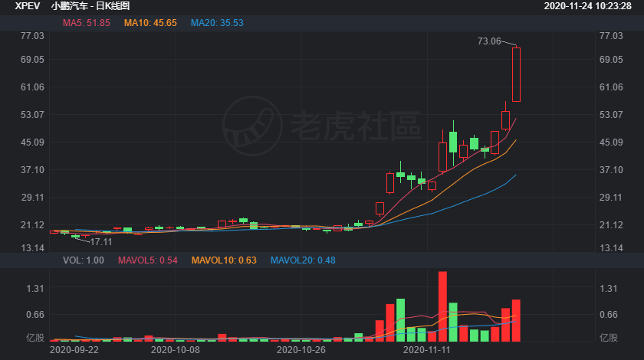Screen dimensions: 644x360
Task: Select the MA10: 45.65 indicator label
Action: pyautogui.click(x=150, y=23)
